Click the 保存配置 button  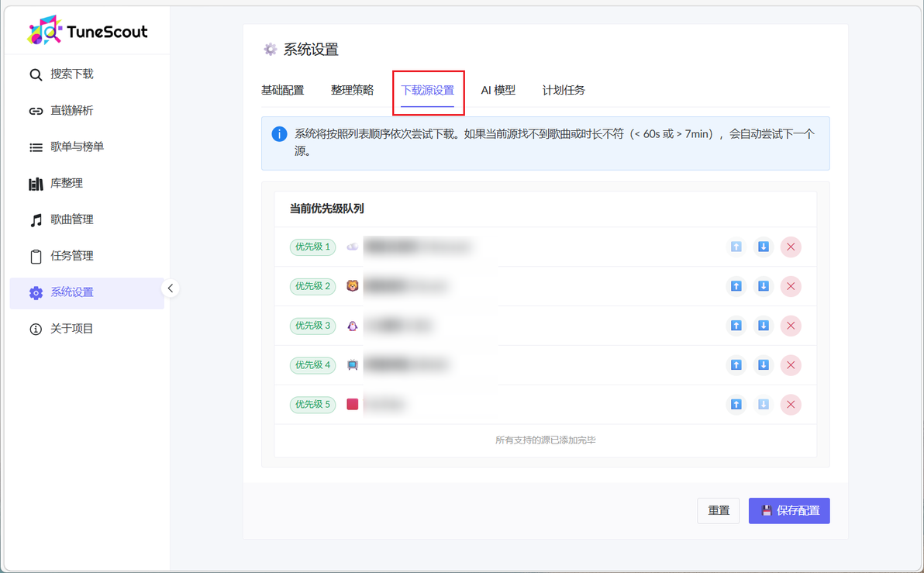[x=789, y=510]
